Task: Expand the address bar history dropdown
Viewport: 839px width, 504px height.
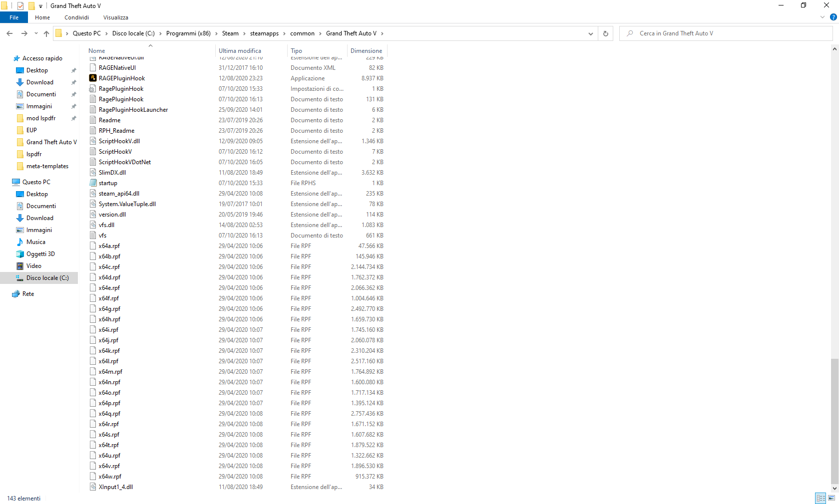Action: tap(591, 33)
